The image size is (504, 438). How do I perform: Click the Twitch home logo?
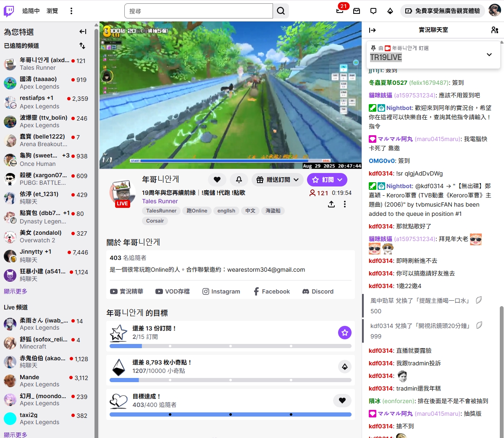(9, 11)
